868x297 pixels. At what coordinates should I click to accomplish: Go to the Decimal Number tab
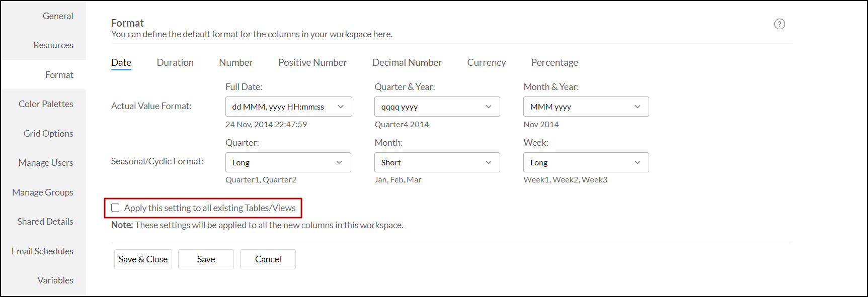click(x=407, y=63)
